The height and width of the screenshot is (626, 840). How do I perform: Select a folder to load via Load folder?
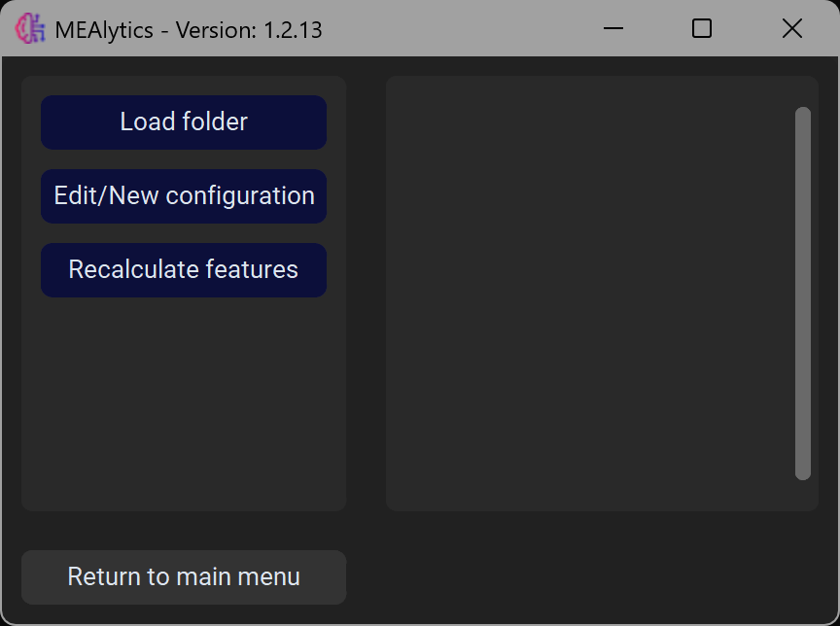tap(184, 122)
